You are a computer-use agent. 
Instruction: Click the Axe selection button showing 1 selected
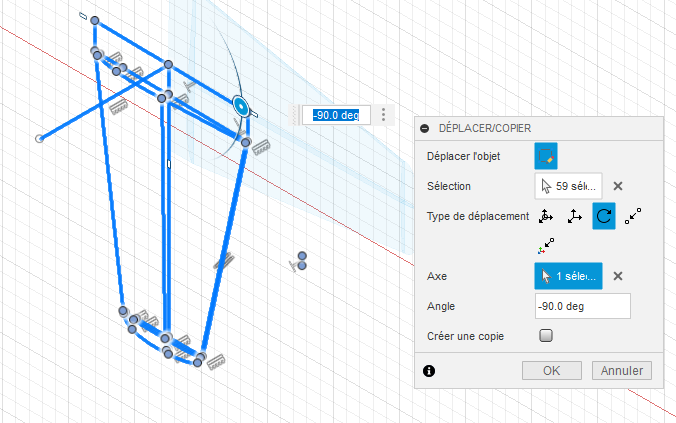click(568, 276)
